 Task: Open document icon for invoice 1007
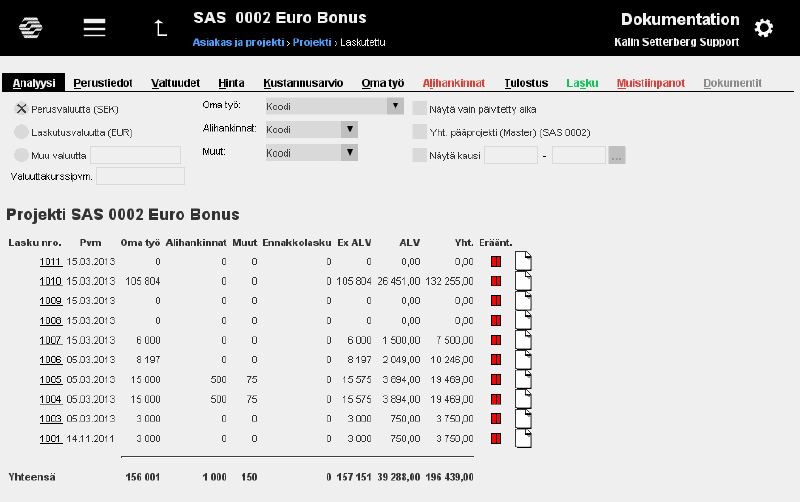[523, 340]
